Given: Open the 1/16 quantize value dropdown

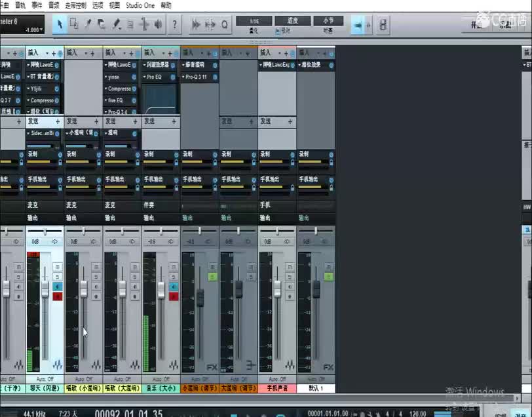Looking at the screenshot, I should tap(254, 21).
